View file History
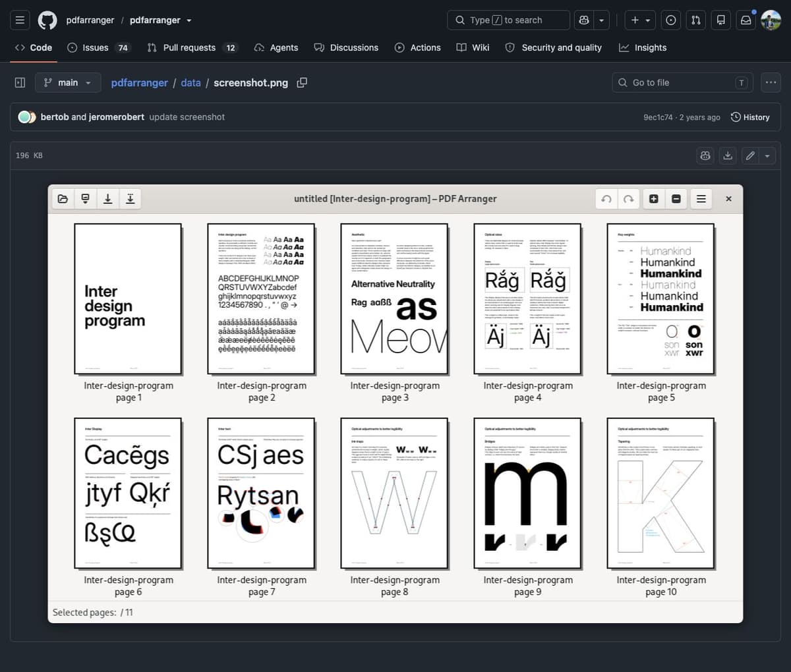791x672 pixels. pos(750,117)
